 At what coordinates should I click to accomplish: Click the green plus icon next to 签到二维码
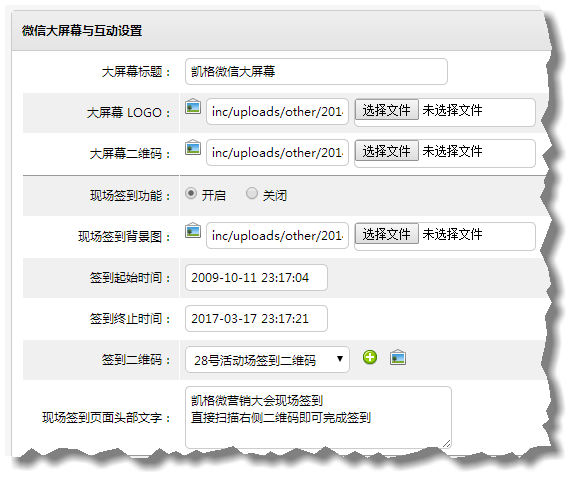370,357
